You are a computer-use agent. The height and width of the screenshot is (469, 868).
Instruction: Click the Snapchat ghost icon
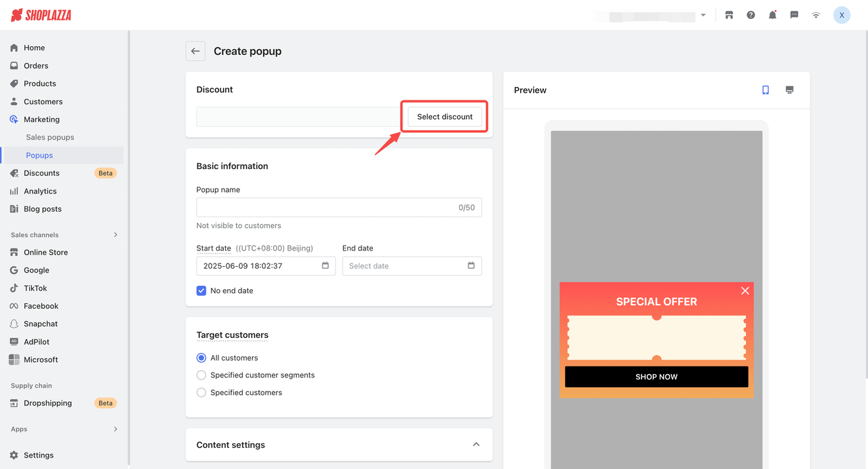coord(14,324)
